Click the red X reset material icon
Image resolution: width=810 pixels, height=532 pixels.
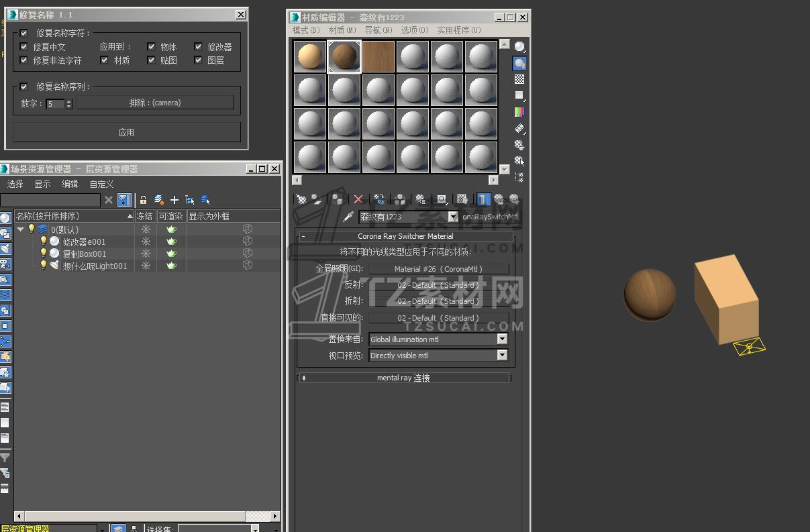(358, 199)
